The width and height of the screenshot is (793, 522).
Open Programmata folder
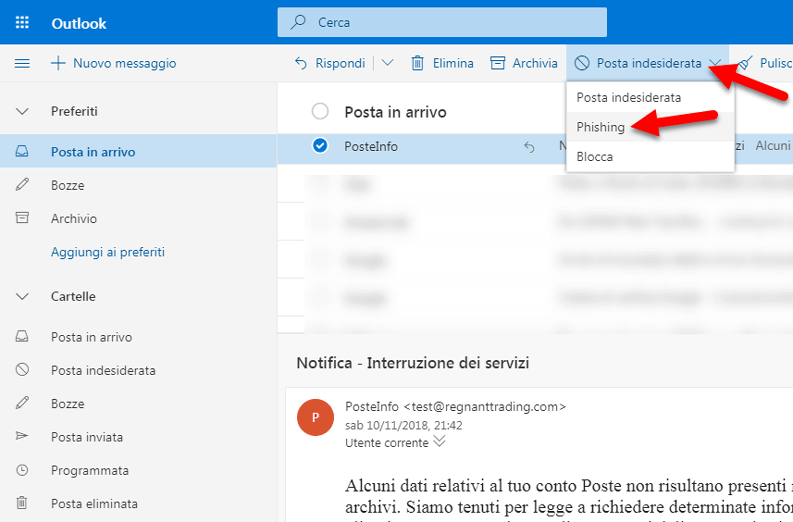tap(139, 470)
